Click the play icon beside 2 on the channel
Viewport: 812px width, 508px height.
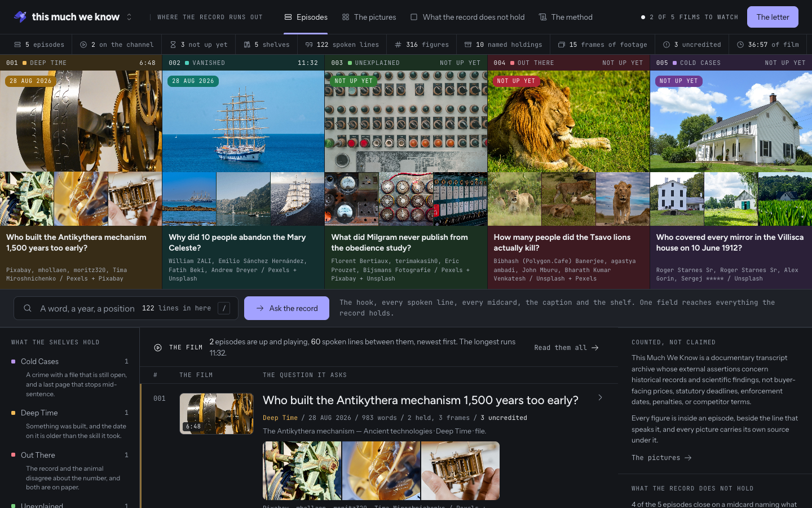[83, 45]
